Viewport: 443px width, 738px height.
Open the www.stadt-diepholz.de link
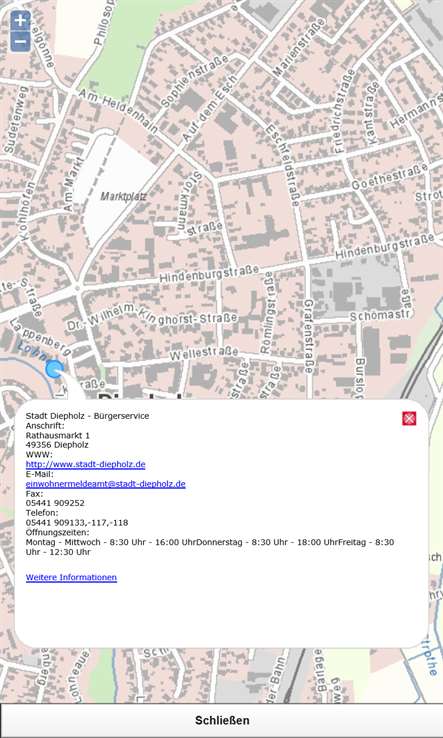point(85,465)
